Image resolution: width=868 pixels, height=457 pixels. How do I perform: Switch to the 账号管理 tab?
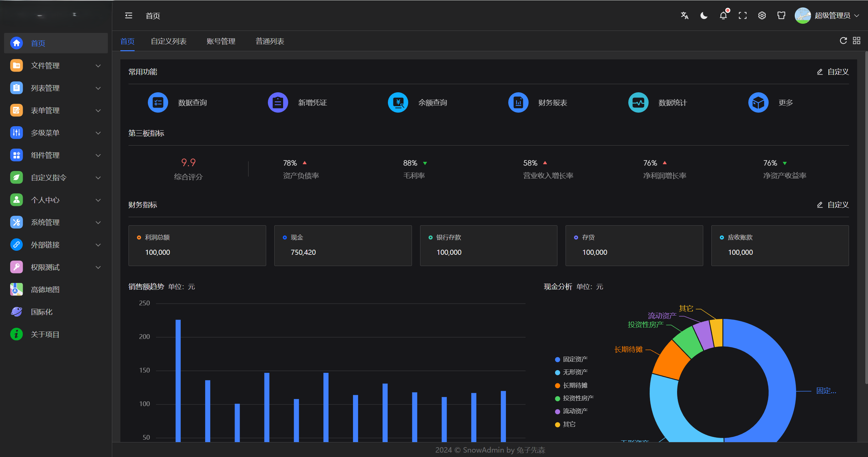pos(221,41)
